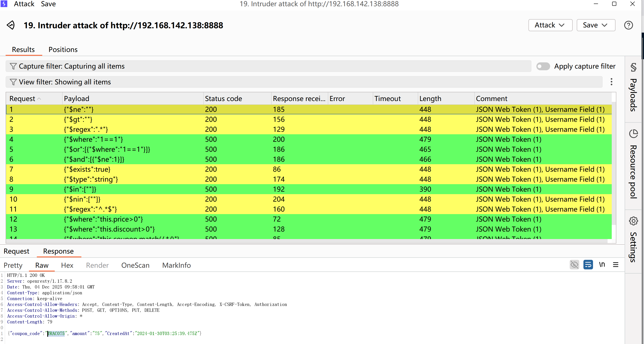
Task: Open the help question mark icon
Action: (x=628, y=25)
